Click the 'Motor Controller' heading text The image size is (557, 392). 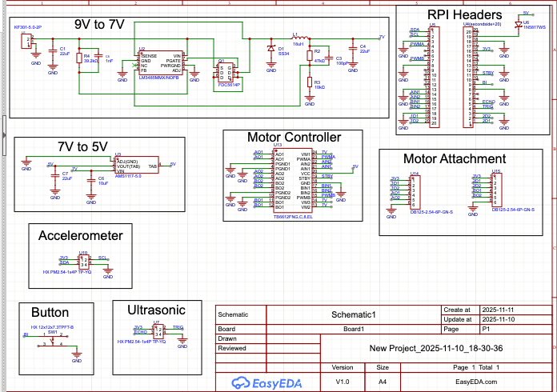click(x=294, y=138)
